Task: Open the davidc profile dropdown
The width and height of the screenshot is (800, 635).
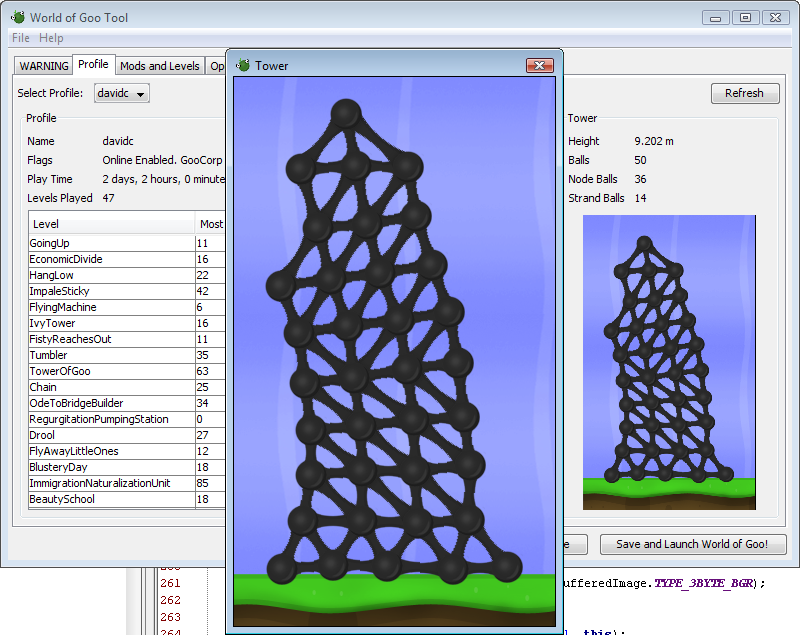Action: (121, 93)
